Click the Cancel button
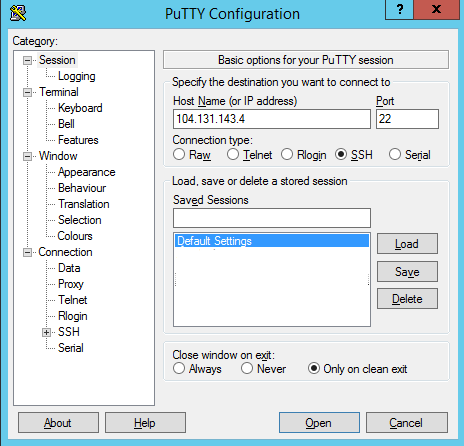The height and width of the screenshot is (446, 464). (x=407, y=423)
